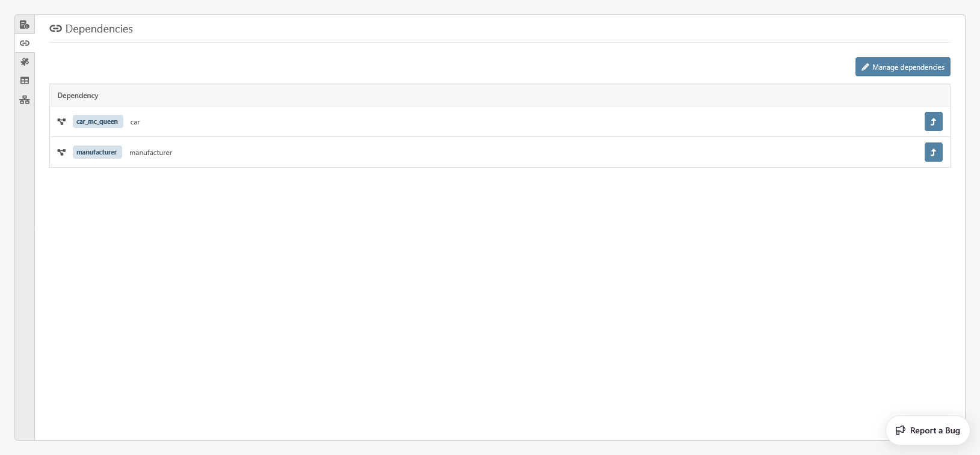The width and height of the screenshot is (980, 455).
Task: Click the link icon beside the Dependencies heading
Action: [x=56, y=29]
